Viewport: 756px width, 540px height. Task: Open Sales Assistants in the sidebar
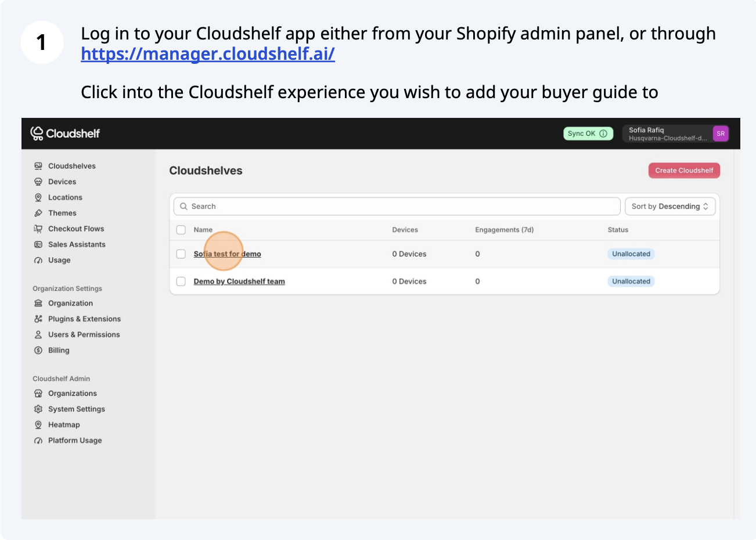coord(77,244)
